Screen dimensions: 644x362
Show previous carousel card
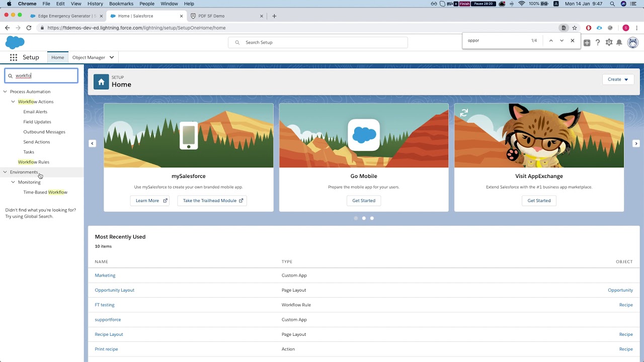click(x=92, y=144)
